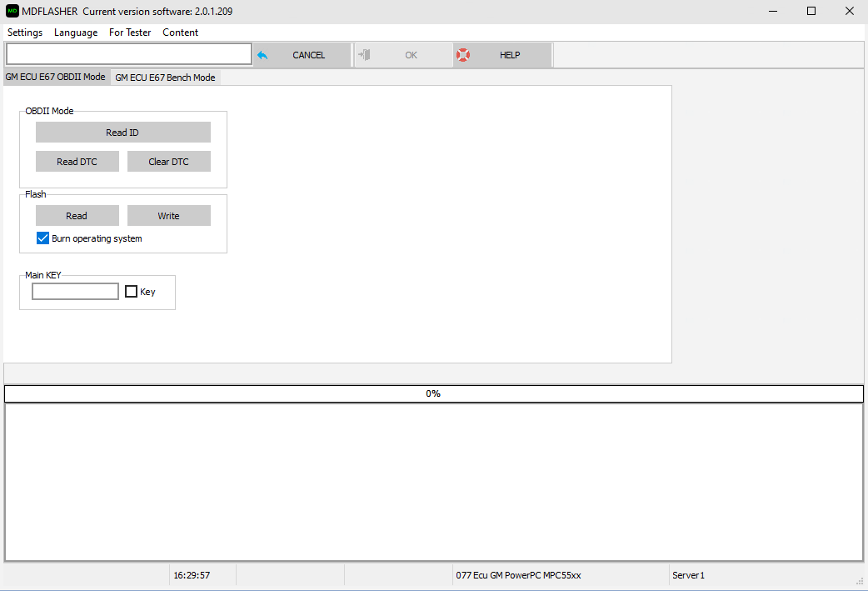This screenshot has height=591, width=868.
Task: Expand the For Tester menu
Action: pos(130,33)
